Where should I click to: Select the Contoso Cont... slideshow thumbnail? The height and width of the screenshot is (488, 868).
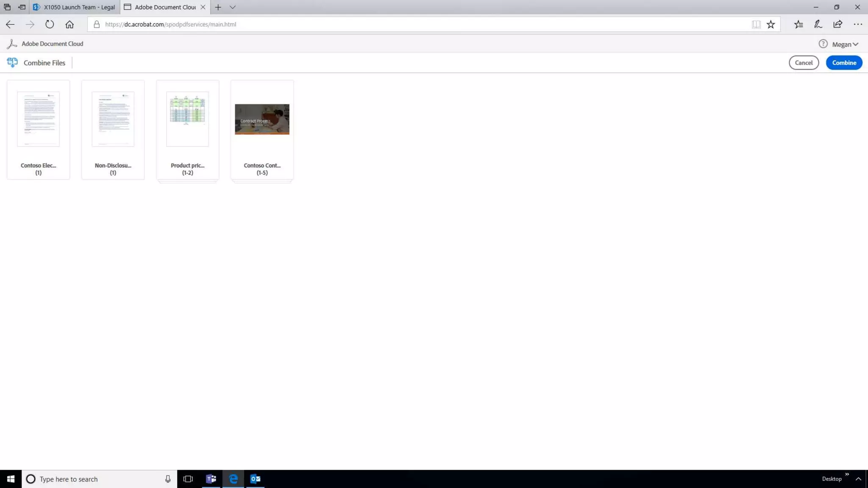click(x=262, y=119)
